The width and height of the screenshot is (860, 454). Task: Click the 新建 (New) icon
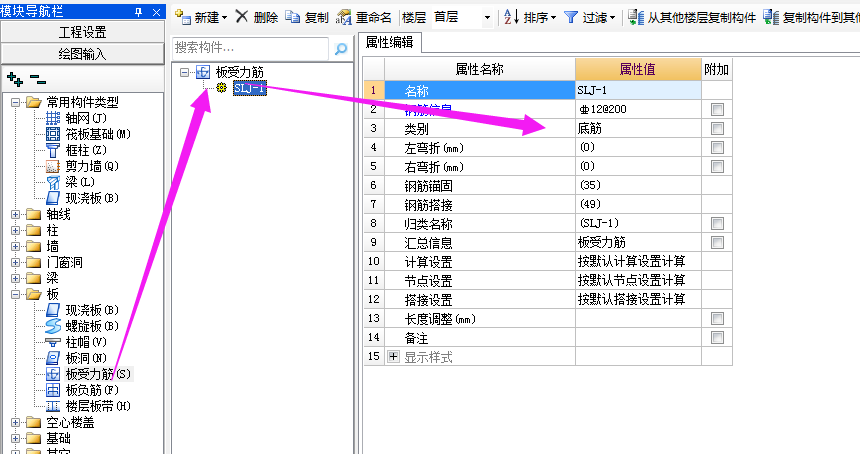tap(183, 17)
